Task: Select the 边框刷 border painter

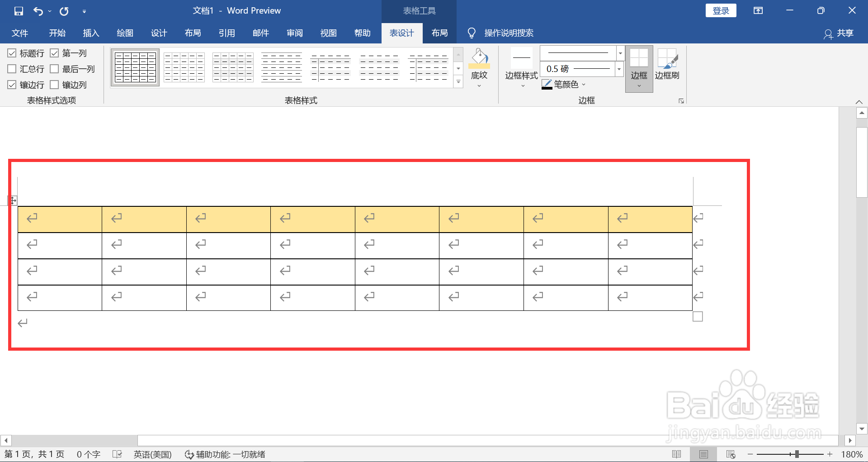Action: click(x=668, y=66)
